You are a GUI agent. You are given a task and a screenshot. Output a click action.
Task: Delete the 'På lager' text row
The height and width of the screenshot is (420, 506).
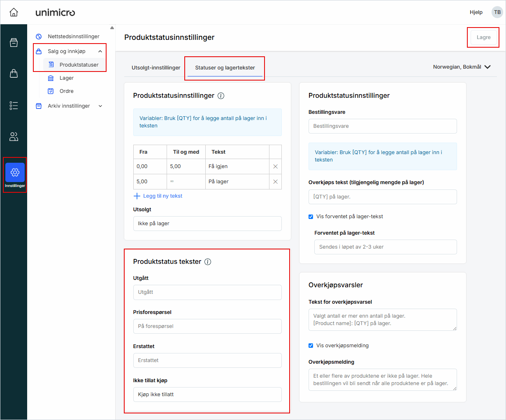click(x=275, y=182)
